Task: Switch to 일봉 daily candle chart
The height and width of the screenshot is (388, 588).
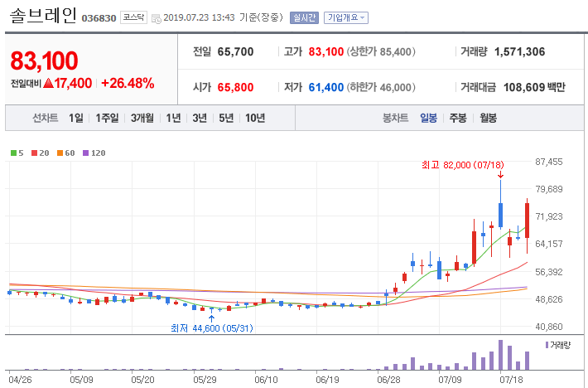Action: (428, 119)
